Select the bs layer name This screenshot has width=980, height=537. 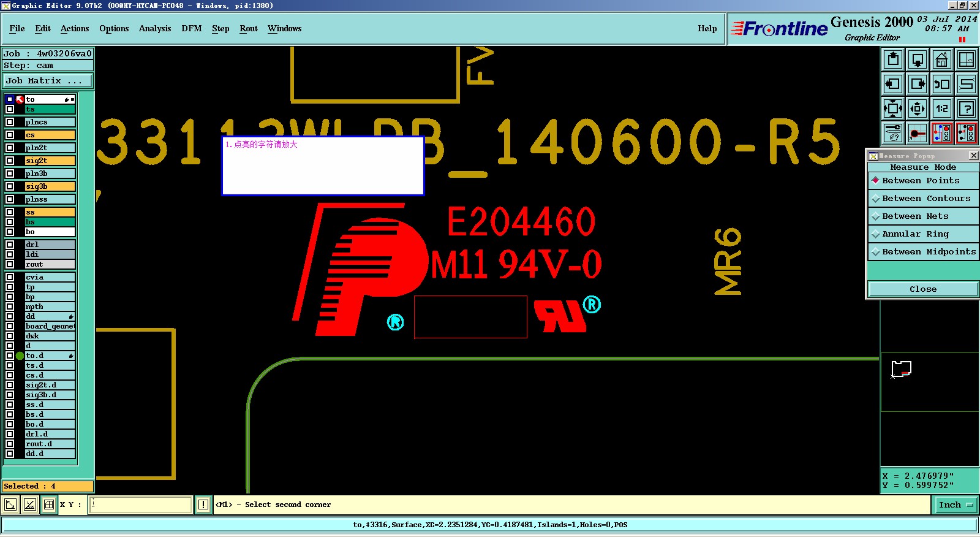point(50,222)
